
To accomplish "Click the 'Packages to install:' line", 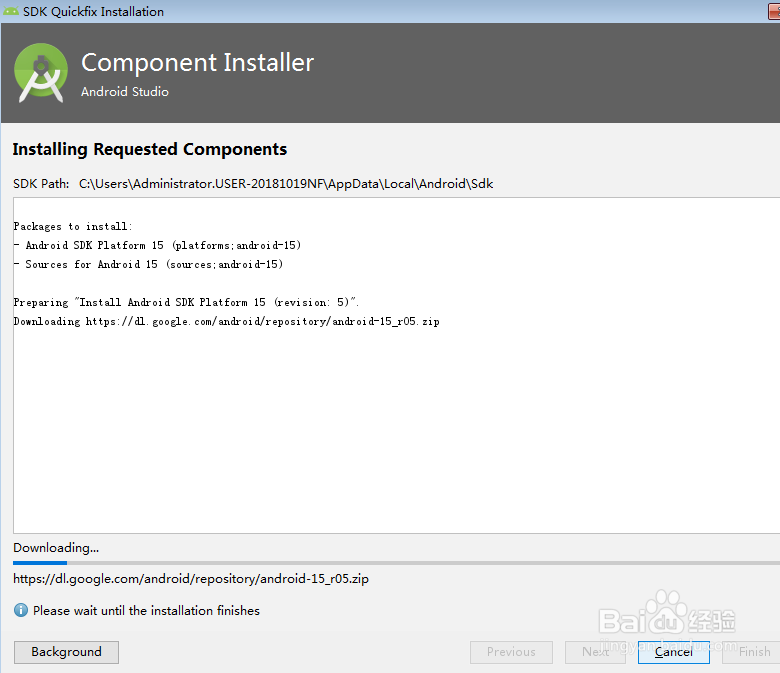I will (x=73, y=226).
